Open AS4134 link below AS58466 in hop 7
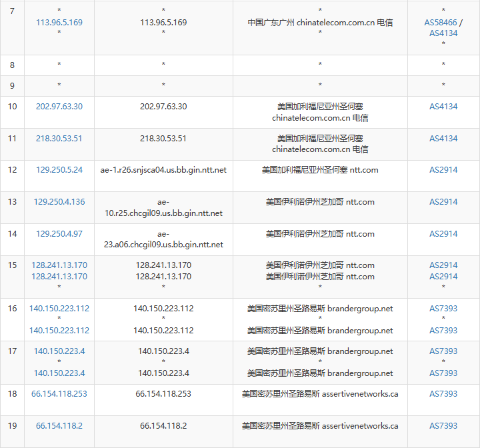This screenshot has height=448, width=480. (x=443, y=33)
